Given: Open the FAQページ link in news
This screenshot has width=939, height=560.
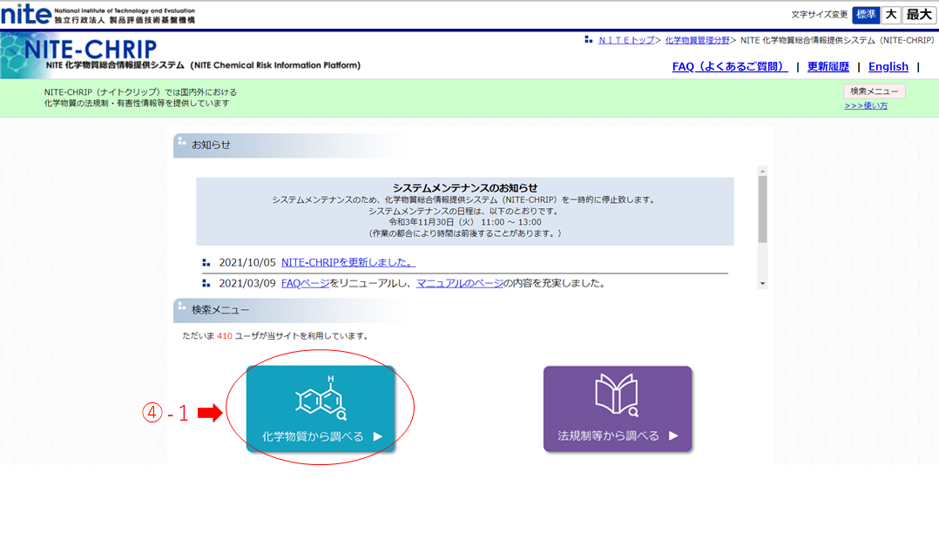Looking at the screenshot, I should [306, 283].
